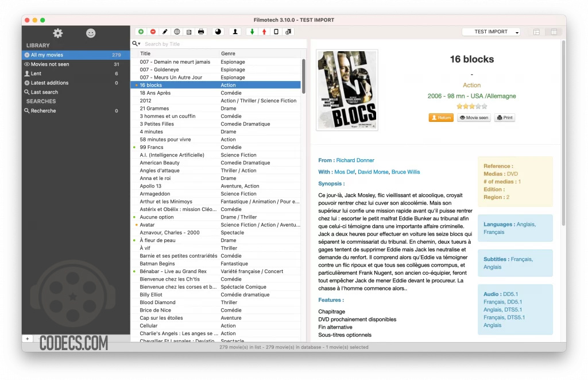Switch to the detail pane layout icon

click(537, 32)
